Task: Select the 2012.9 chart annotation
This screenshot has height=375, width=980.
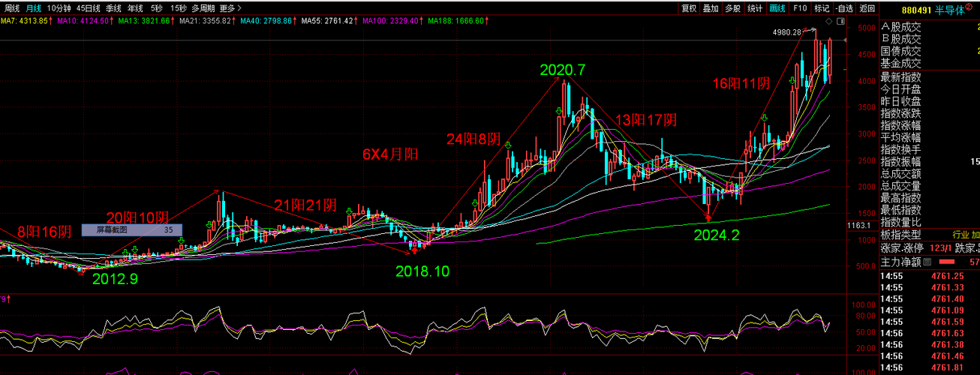Action: [115, 278]
